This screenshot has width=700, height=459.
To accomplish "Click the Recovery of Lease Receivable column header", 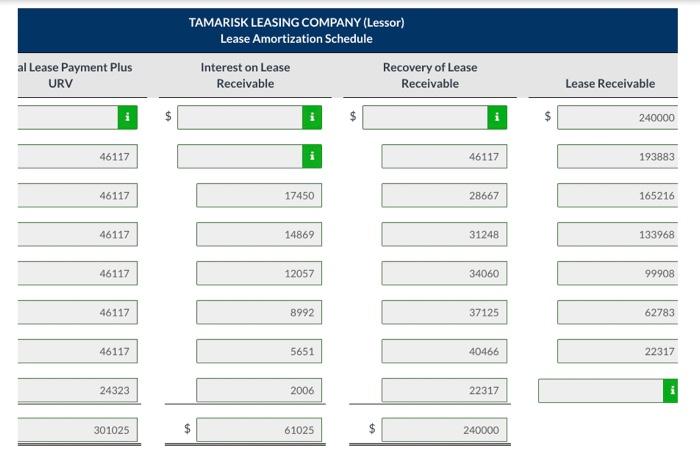I will coord(430,75).
